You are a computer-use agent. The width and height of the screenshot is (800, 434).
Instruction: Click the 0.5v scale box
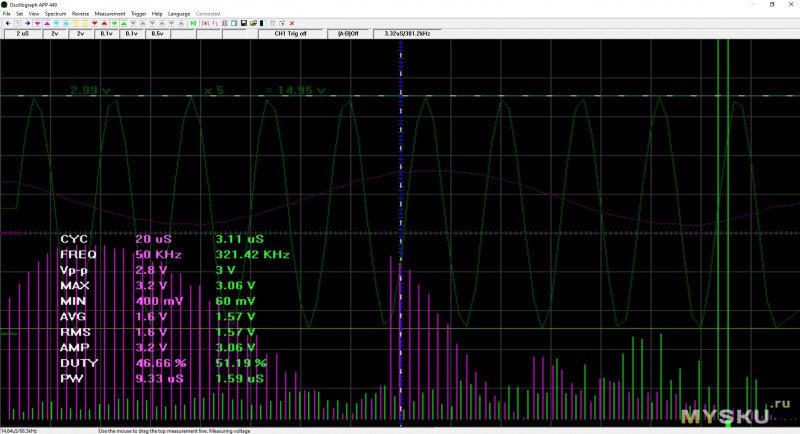(x=157, y=33)
